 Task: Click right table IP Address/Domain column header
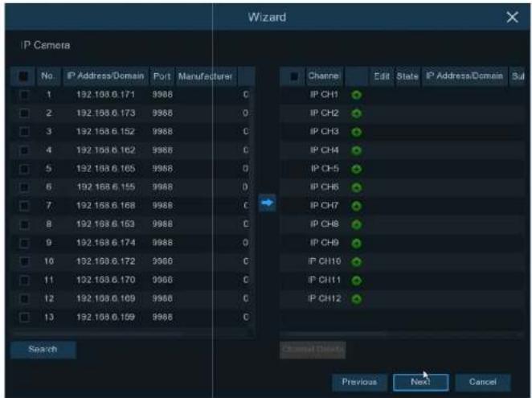point(464,76)
